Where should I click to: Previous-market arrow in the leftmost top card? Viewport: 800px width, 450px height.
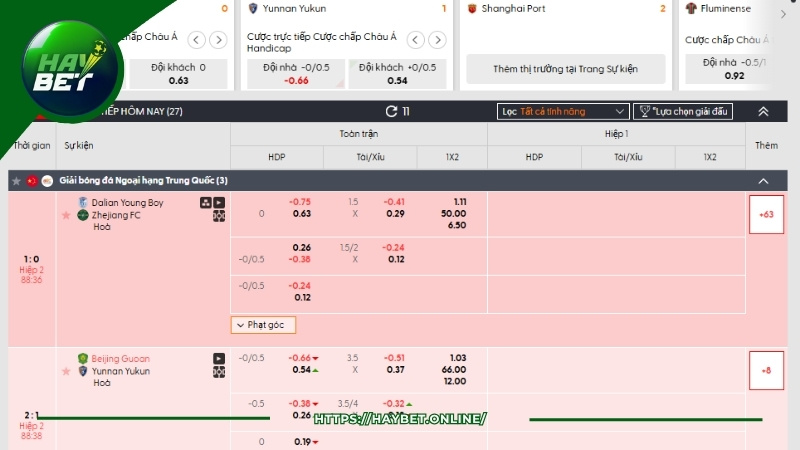[x=196, y=40]
